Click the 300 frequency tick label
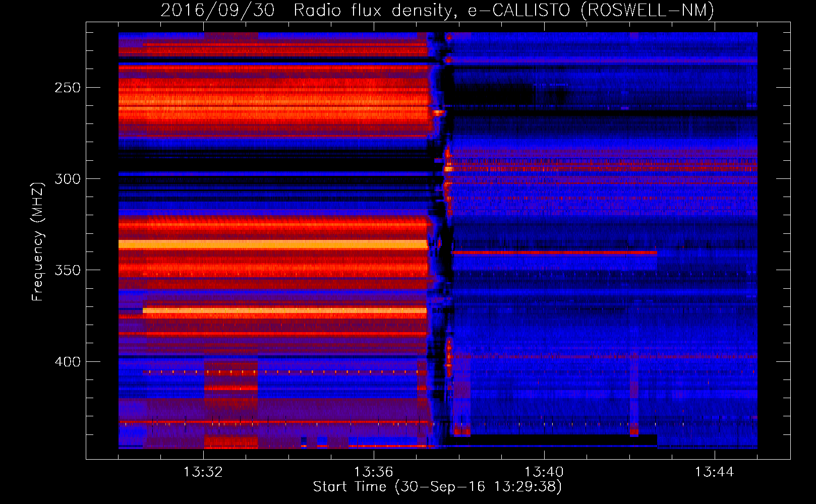Image resolution: width=816 pixels, height=504 pixels. click(68, 179)
